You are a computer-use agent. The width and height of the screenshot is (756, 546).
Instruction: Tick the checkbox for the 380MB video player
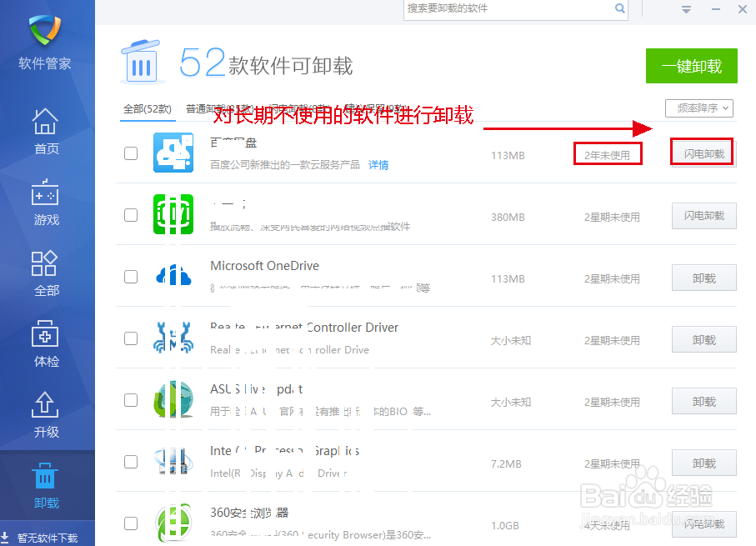click(x=131, y=215)
